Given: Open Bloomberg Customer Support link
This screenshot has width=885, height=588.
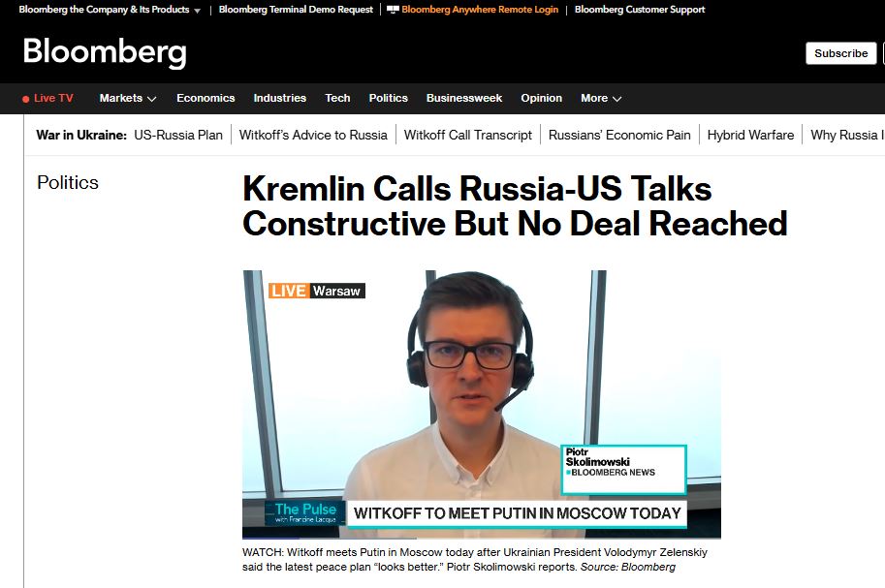Looking at the screenshot, I should (640, 10).
